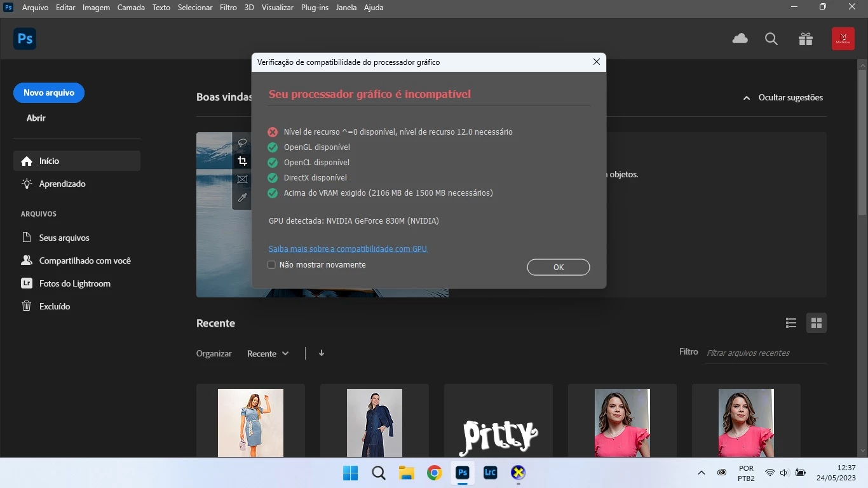Open the Editar menu
This screenshot has height=488, width=868.
(x=65, y=8)
